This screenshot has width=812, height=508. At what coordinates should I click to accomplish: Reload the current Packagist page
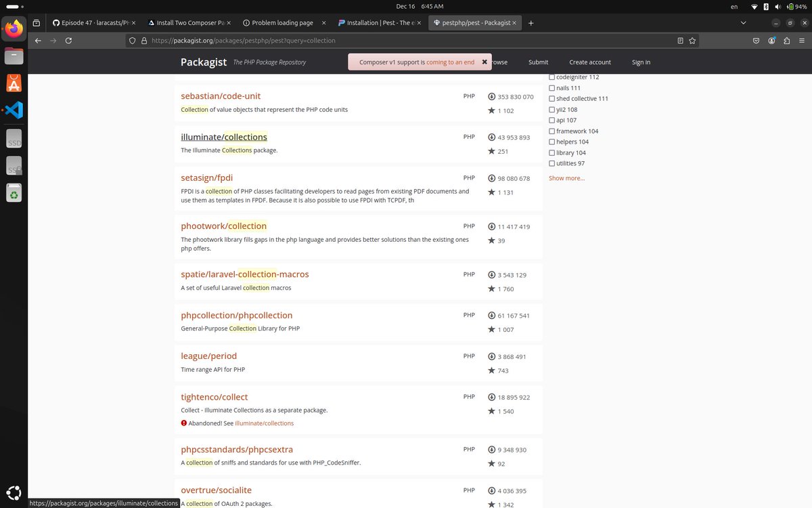pos(68,41)
